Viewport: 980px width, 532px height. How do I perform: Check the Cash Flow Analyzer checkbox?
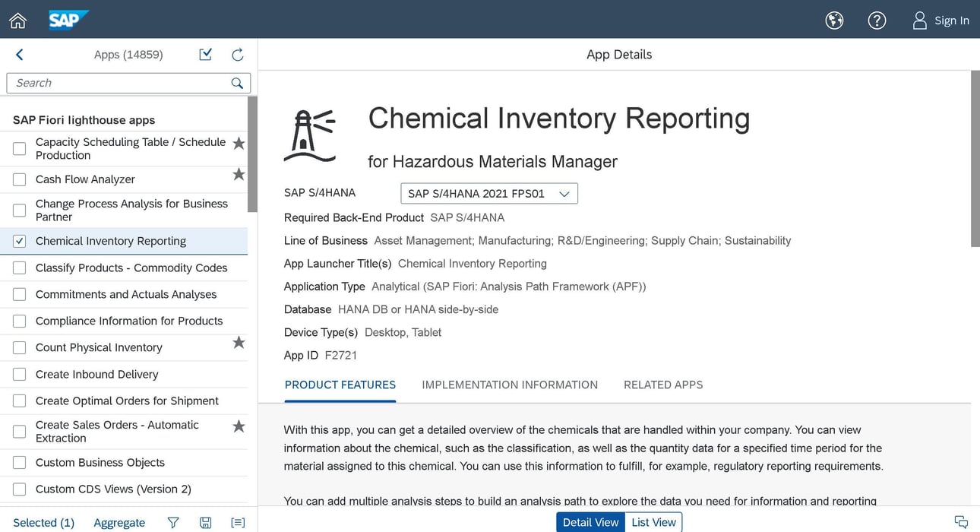[x=20, y=179]
